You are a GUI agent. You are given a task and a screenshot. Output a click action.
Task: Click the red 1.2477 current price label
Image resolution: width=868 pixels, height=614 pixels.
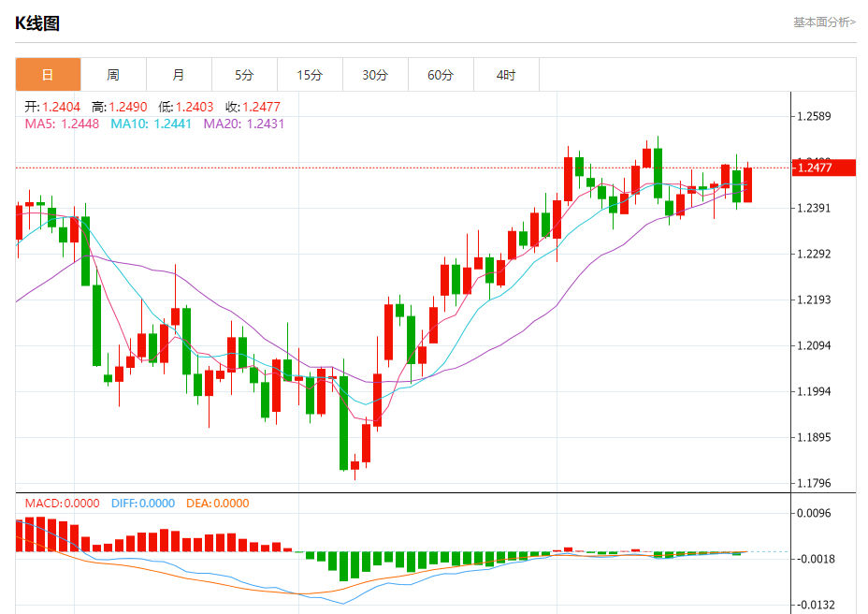pos(824,168)
